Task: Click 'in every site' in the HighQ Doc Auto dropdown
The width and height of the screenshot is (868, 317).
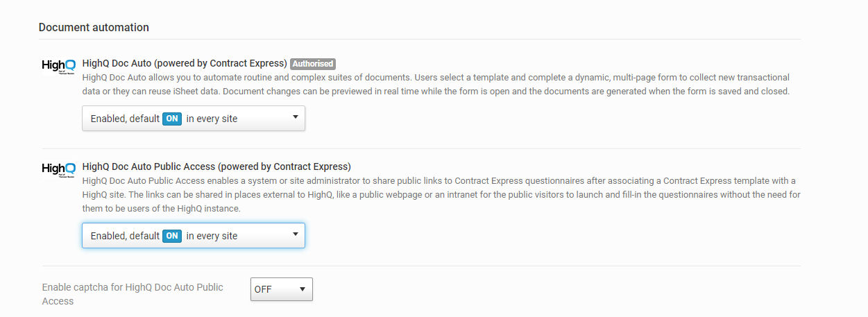Action: point(212,119)
